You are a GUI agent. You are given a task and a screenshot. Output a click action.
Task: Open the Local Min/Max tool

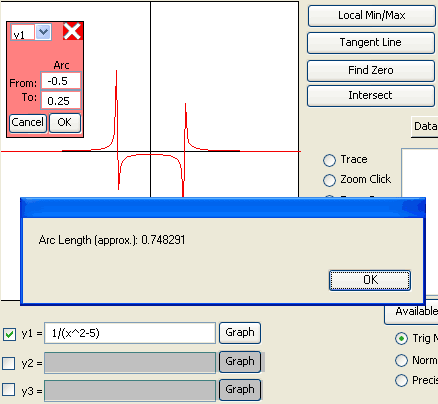point(372,15)
